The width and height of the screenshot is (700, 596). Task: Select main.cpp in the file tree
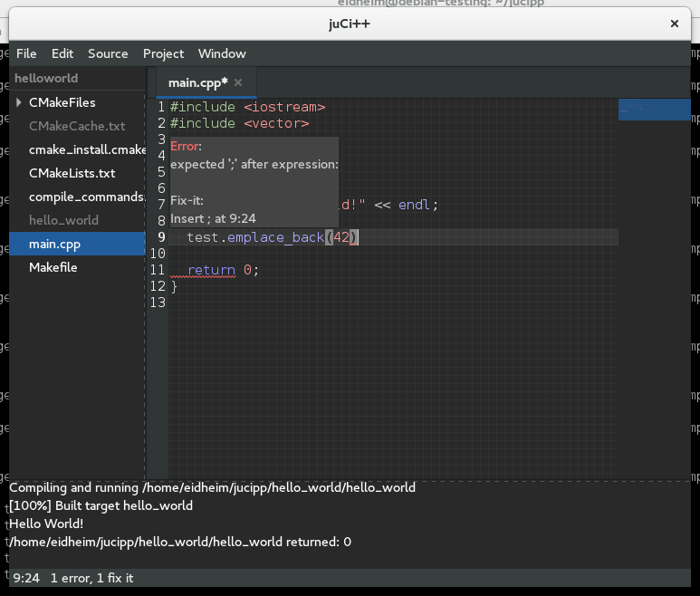[x=53, y=244]
